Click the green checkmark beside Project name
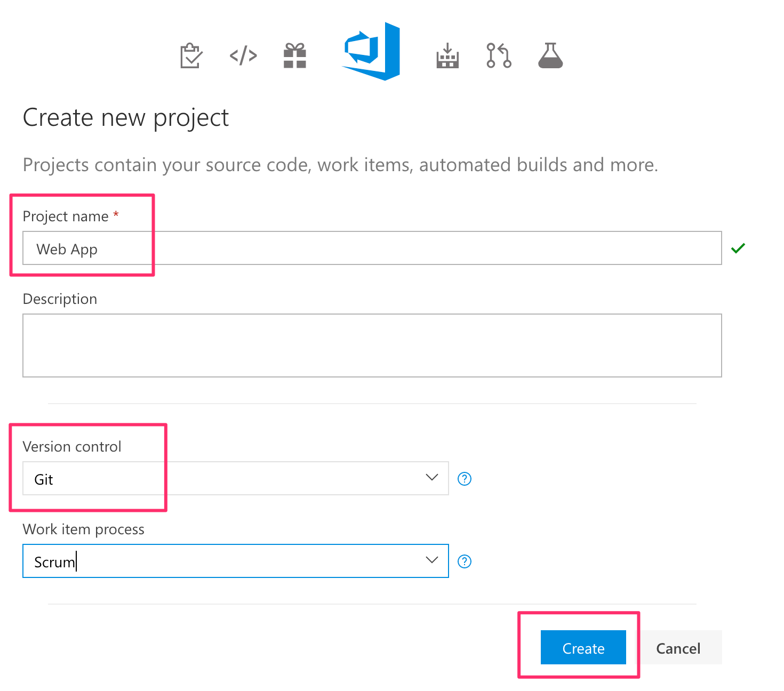Viewport: 784px width, 691px height. pos(738,248)
